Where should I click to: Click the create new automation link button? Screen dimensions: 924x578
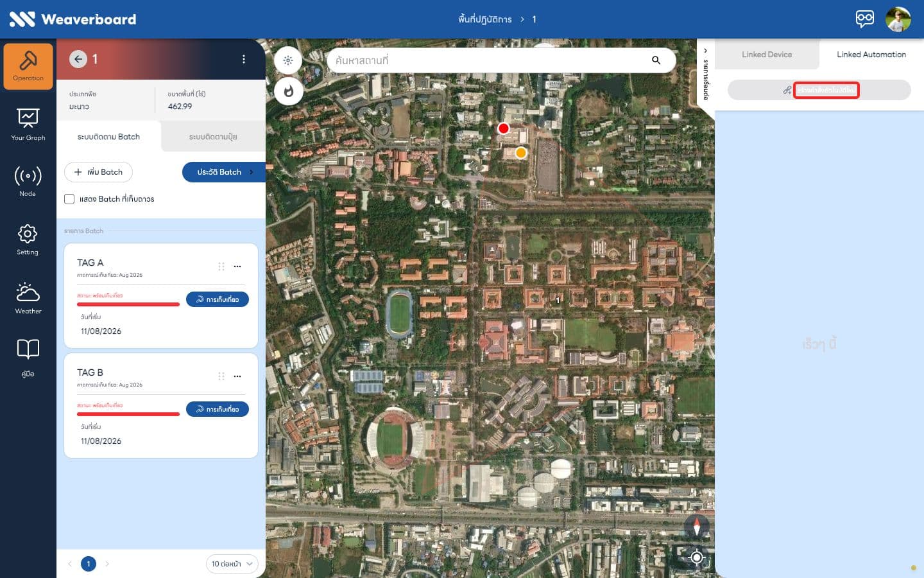point(819,90)
